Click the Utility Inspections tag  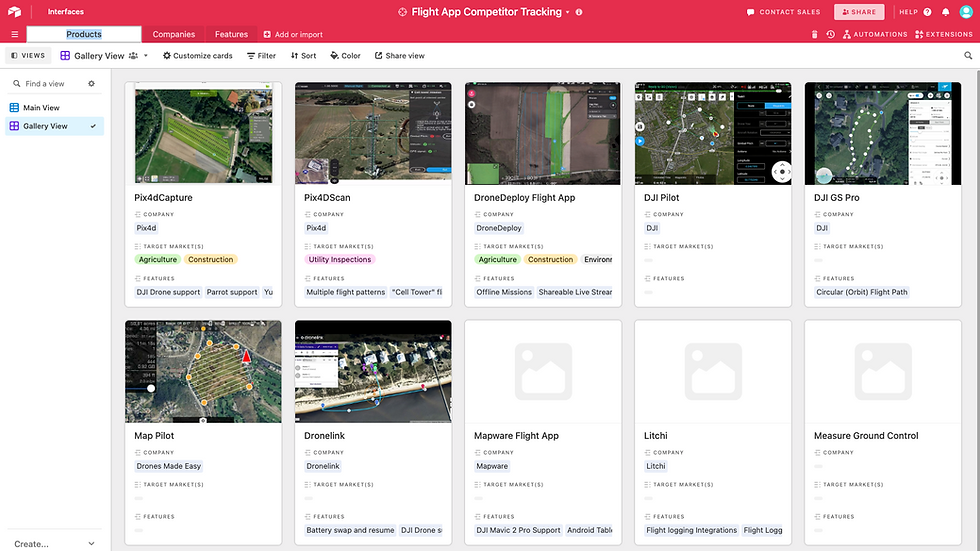339,259
